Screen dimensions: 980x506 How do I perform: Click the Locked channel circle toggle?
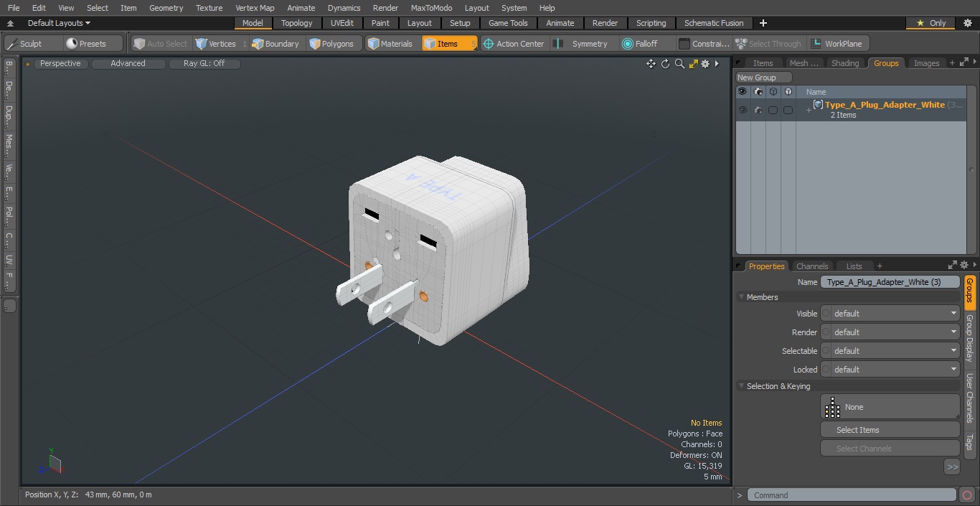(x=826, y=370)
